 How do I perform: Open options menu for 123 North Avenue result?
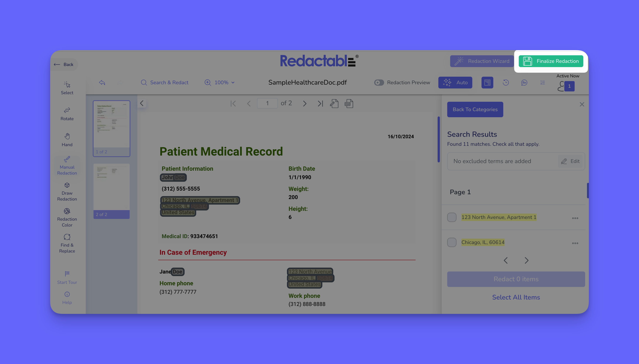pyautogui.click(x=575, y=218)
